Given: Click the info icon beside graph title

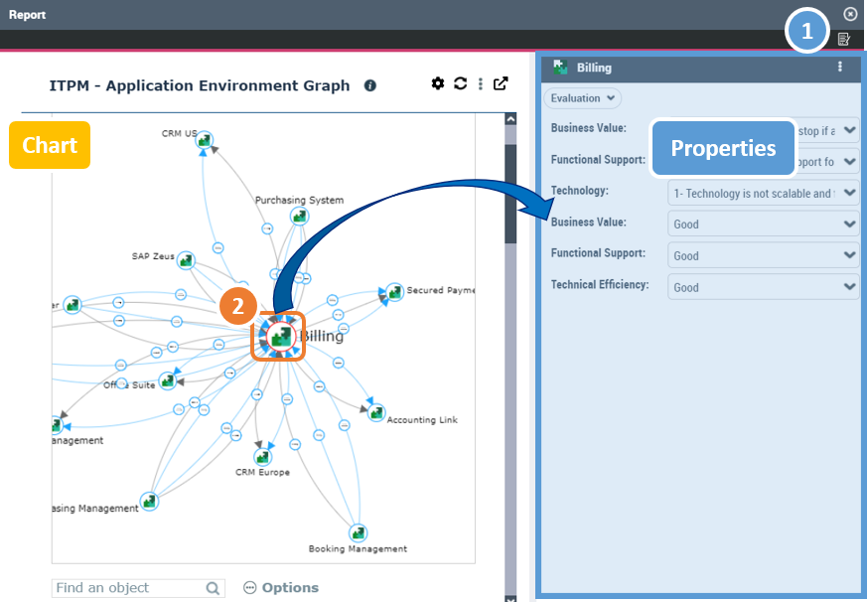Looking at the screenshot, I should click(x=370, y=86).
